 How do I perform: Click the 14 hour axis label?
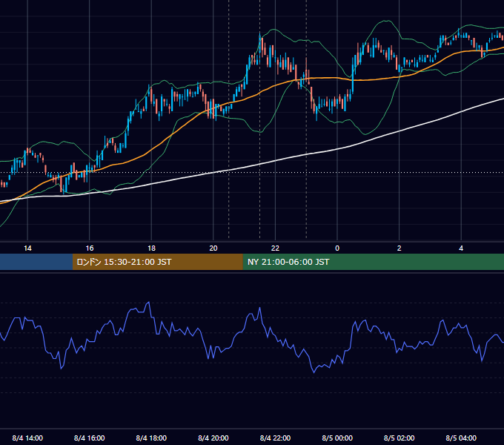click(x=27, y=248)
